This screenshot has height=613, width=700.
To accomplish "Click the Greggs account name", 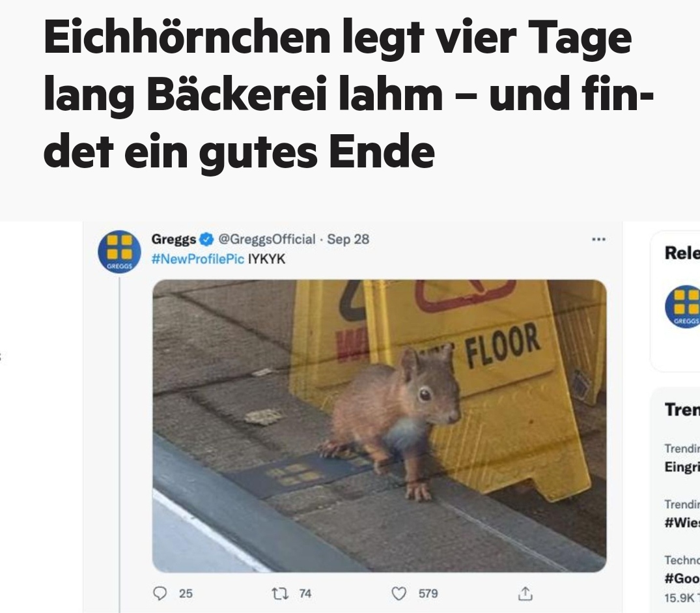I will click(174, 239).
